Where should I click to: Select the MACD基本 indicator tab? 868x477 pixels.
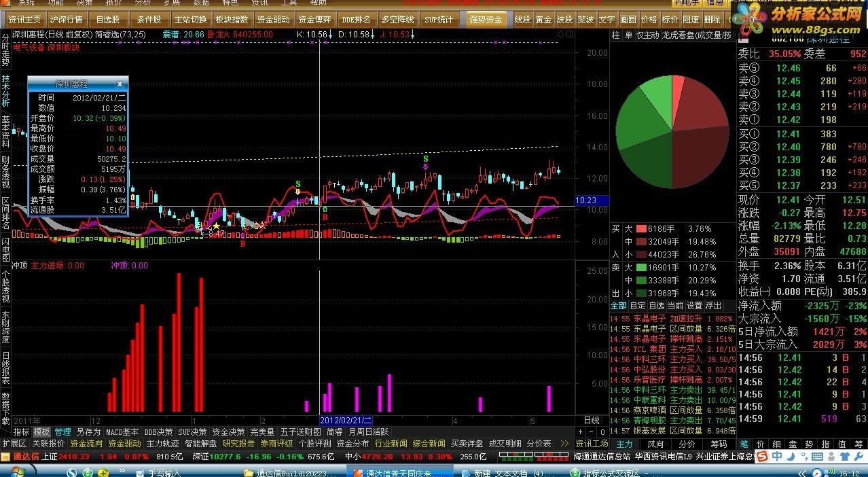click(122, 431)
